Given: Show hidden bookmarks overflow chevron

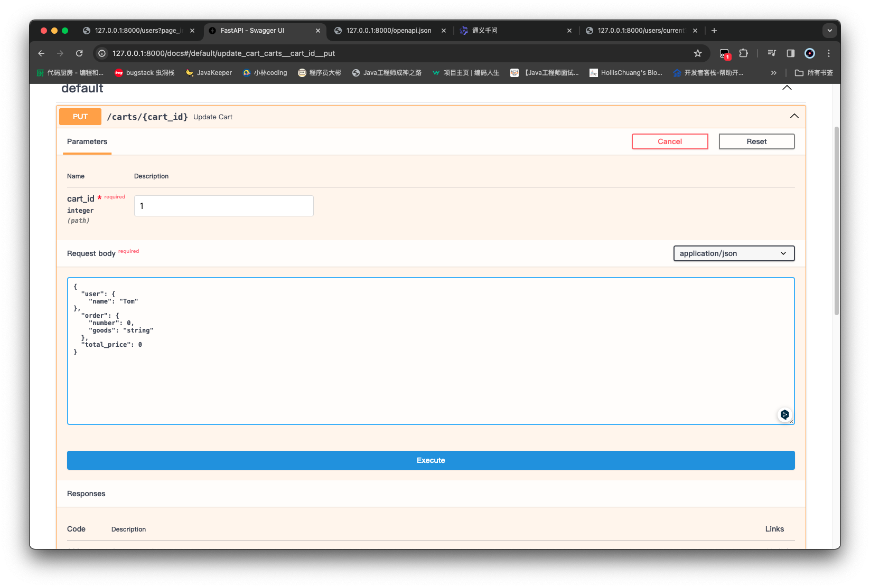Looking at the screenshot, I should [774, 73].
